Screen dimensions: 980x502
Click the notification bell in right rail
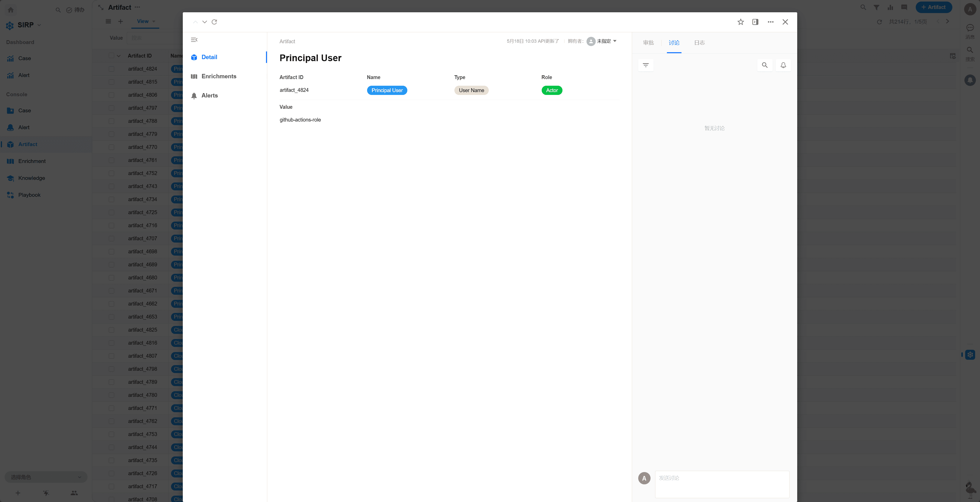pos(970,80)
